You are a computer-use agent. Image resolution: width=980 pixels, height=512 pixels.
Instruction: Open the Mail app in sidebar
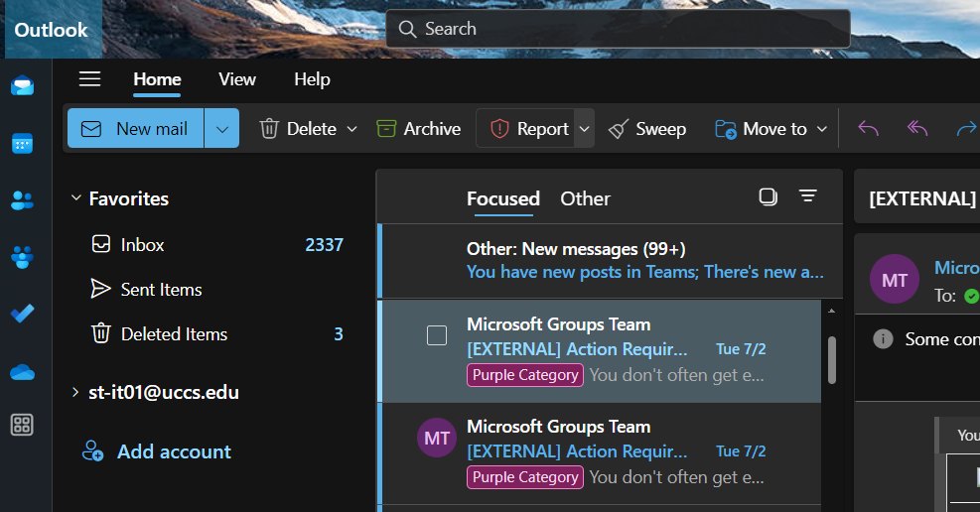coord(23,85)
